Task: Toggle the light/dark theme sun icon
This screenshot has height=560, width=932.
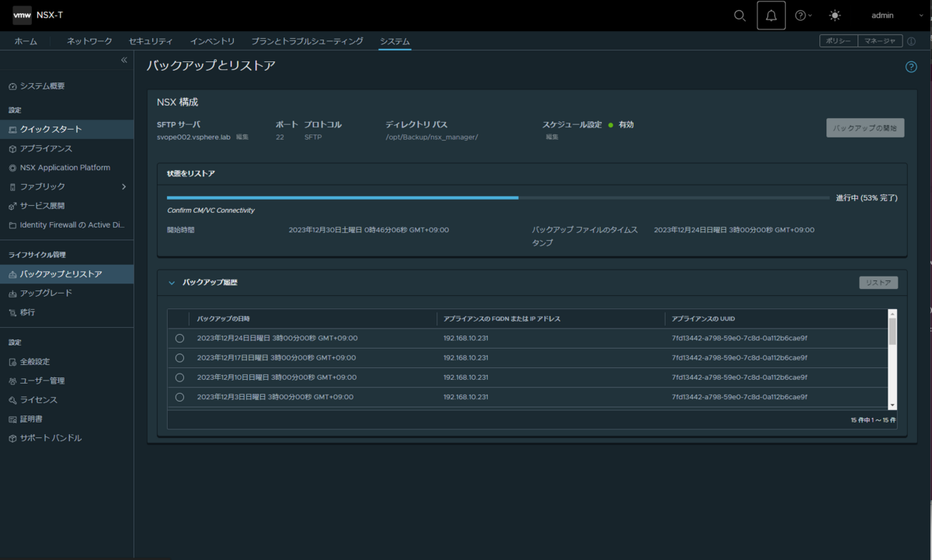Action: point(835,16)
